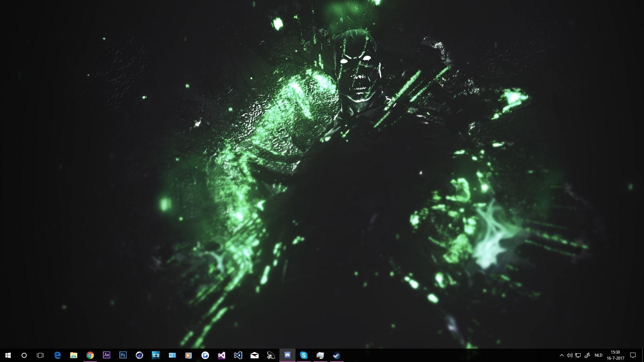This screenshot has width=644, height=362.
Task: Open clock and calendar showing 15:30
Action: tap(615, 355)
